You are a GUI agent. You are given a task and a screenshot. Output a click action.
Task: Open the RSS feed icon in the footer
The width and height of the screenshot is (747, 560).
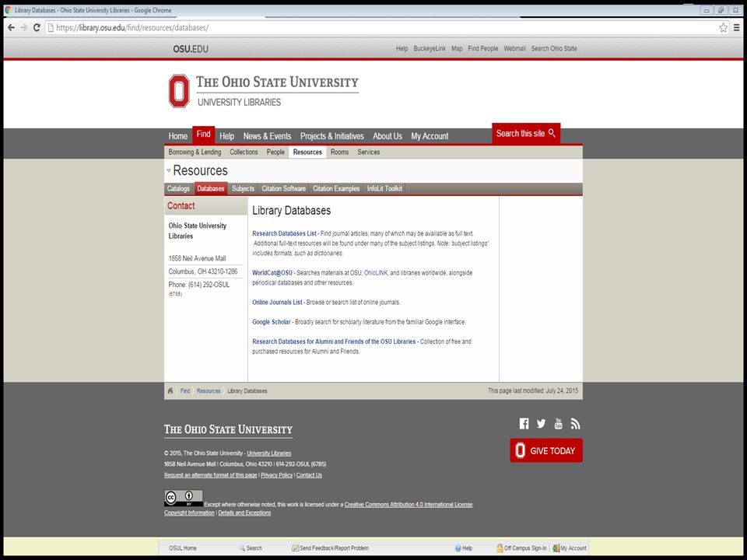(x=576, y=423)
